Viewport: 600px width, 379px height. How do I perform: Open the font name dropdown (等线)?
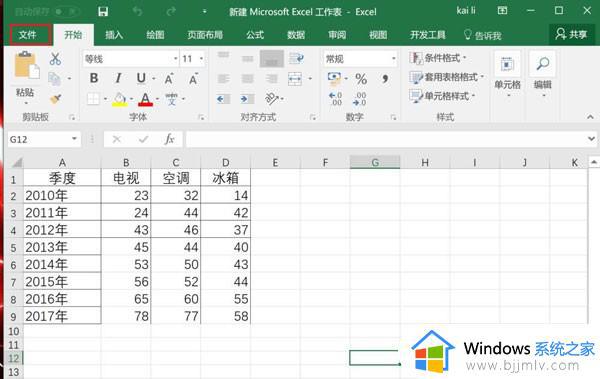point(176,59)
